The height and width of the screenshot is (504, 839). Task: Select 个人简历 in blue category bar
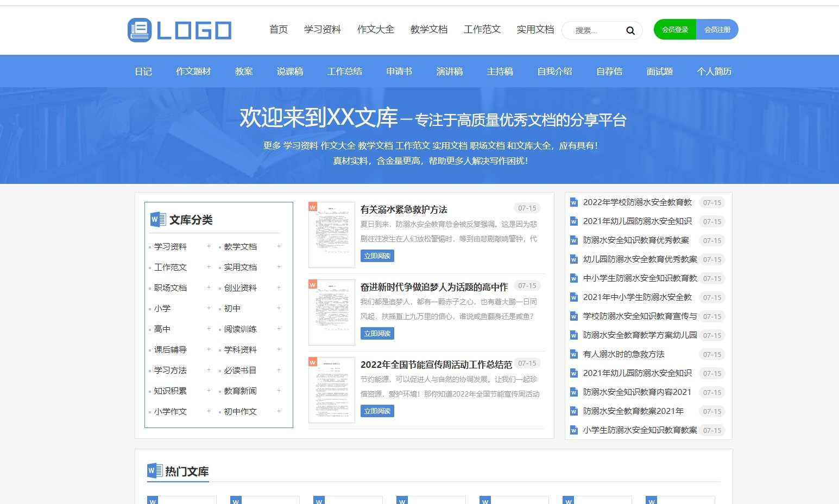point(714,71)
